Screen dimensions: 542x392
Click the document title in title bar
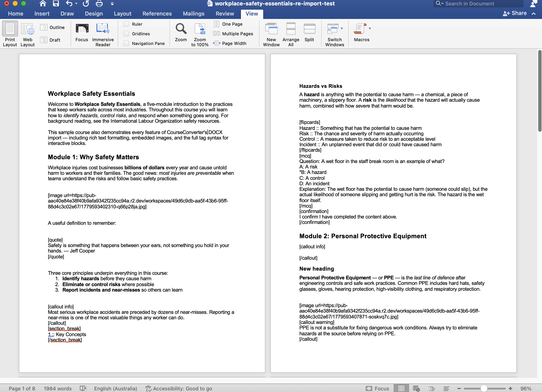pos(275,3)
